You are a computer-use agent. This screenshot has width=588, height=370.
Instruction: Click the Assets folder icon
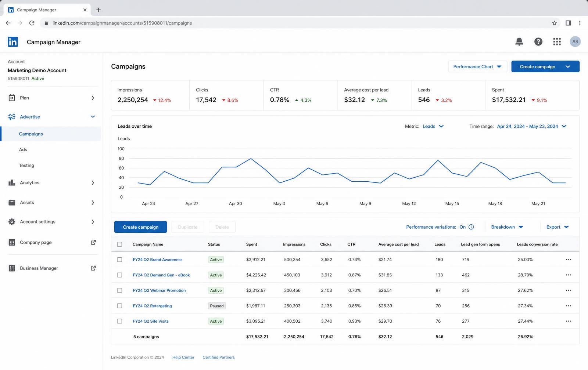point(12,203)
